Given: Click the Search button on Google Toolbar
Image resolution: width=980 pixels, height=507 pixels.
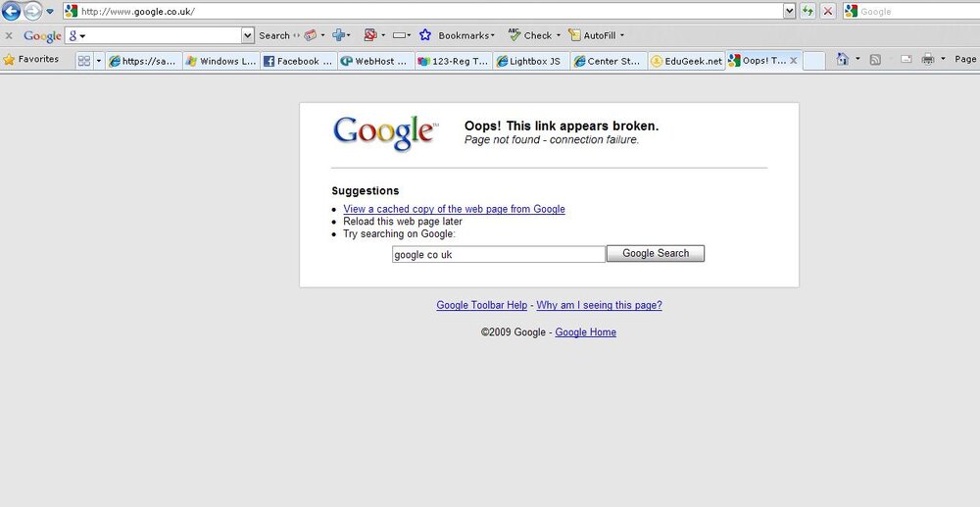Looking at the screenshot, I should (x=274, y=35).
